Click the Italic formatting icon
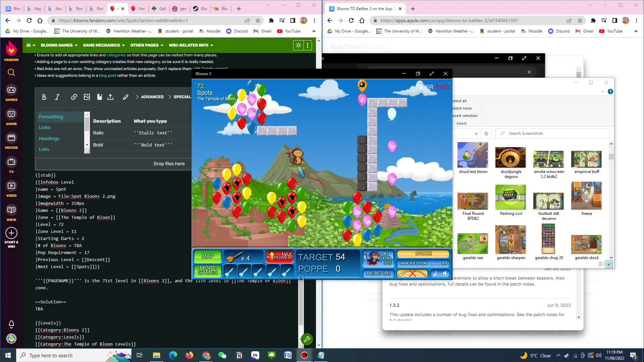Screen dimensions: 644x362 click(x=57, y=97)
